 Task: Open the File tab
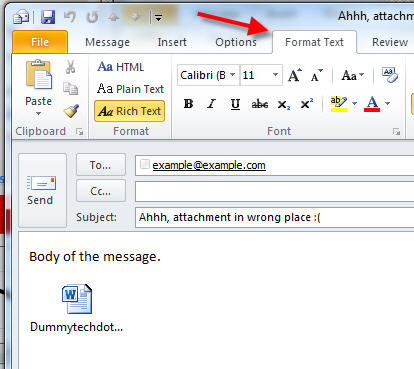[x=40, y=42]
